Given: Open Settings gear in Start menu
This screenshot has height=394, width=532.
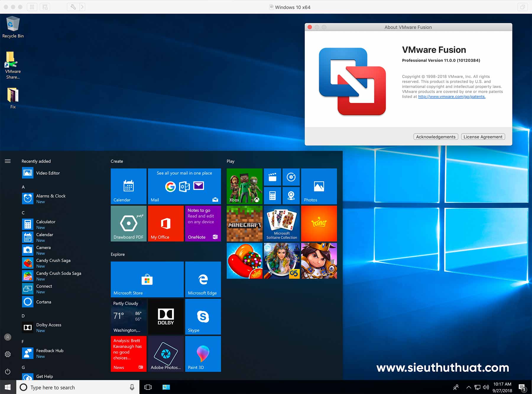Looking at the screenshot, I should [8, 354].
